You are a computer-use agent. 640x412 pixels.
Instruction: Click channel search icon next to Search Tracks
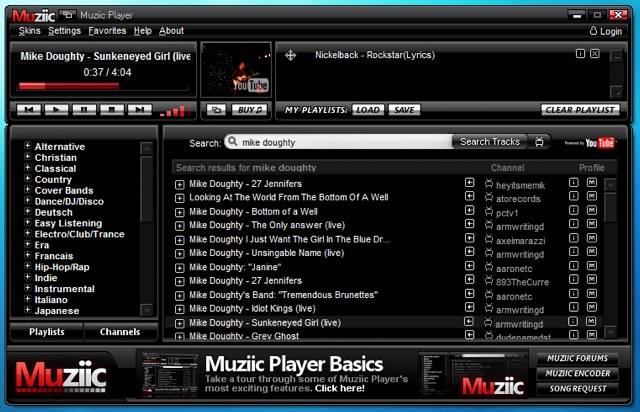pyautogui.click(x=539, y=142)
